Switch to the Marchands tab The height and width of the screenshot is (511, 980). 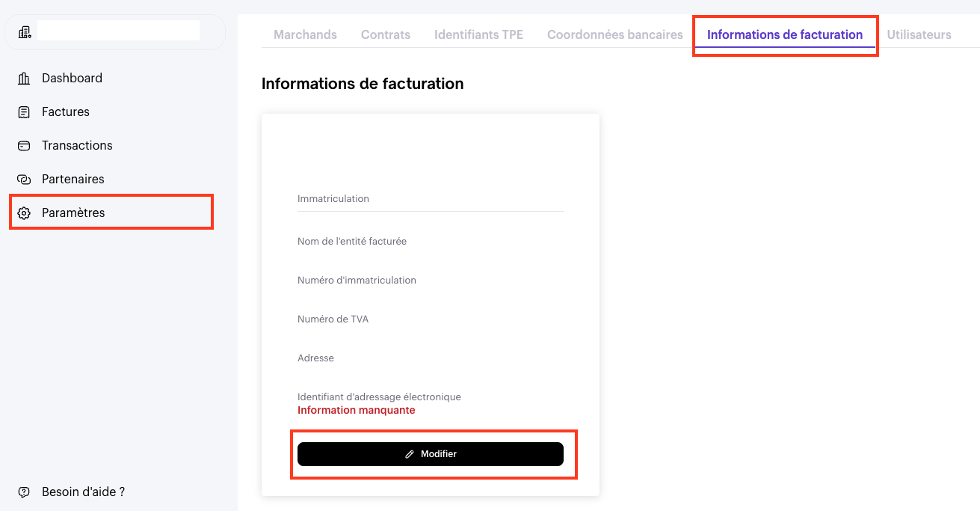click(x=305, y=34)
